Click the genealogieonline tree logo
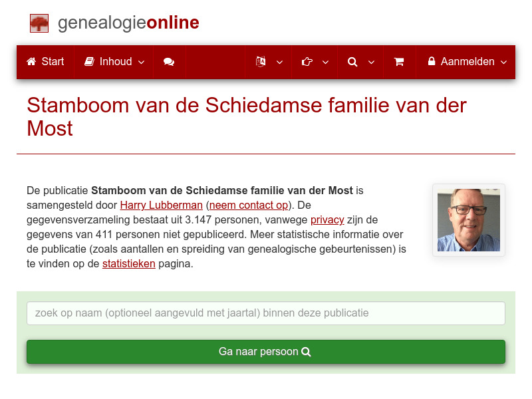 pos(39,22)
